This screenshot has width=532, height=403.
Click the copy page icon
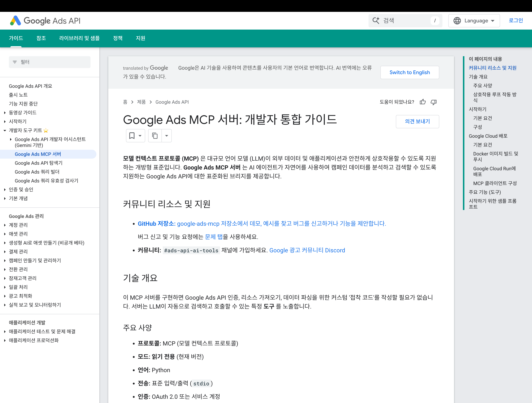click(x=155, y=136)
